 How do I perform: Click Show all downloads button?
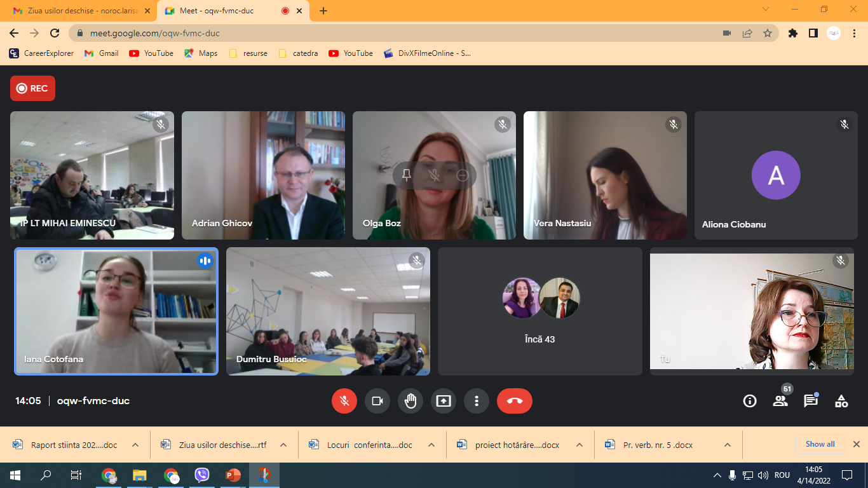point(820,444)
